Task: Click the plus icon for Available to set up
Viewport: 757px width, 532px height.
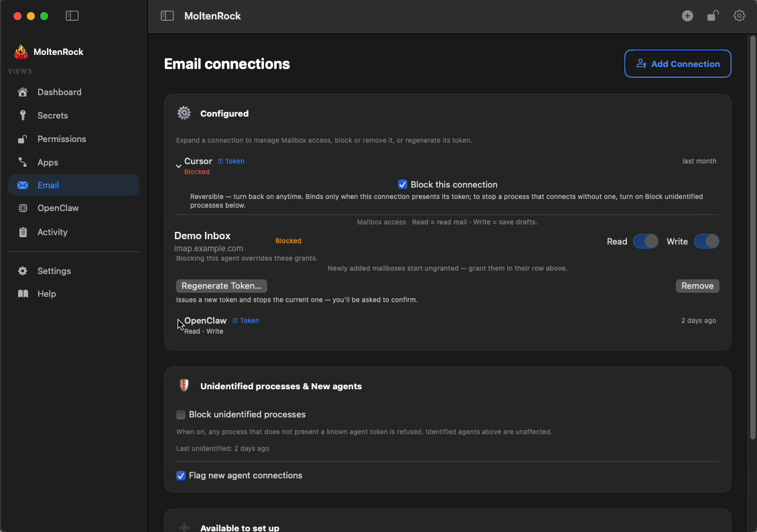Action: pos(184,527)
